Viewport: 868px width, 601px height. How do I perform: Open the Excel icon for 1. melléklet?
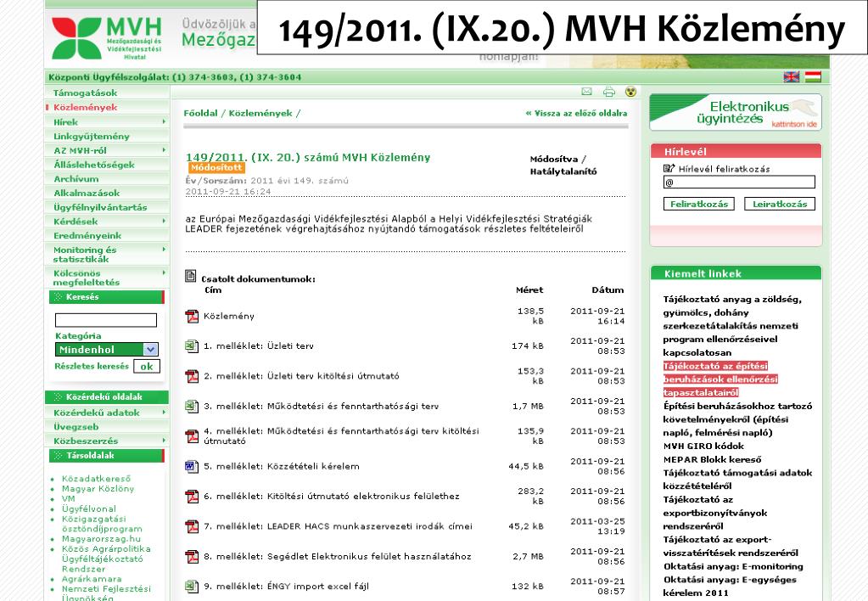[192, 346]
